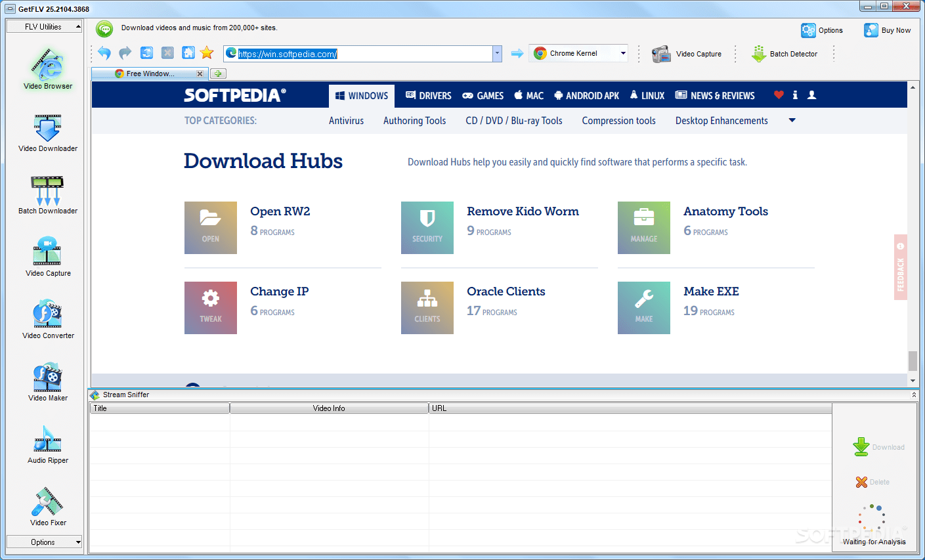Reload the page with the refresh icon
The width and height of the screenshot is (925, 560).
pyautogui.click(x=146, y=53)
